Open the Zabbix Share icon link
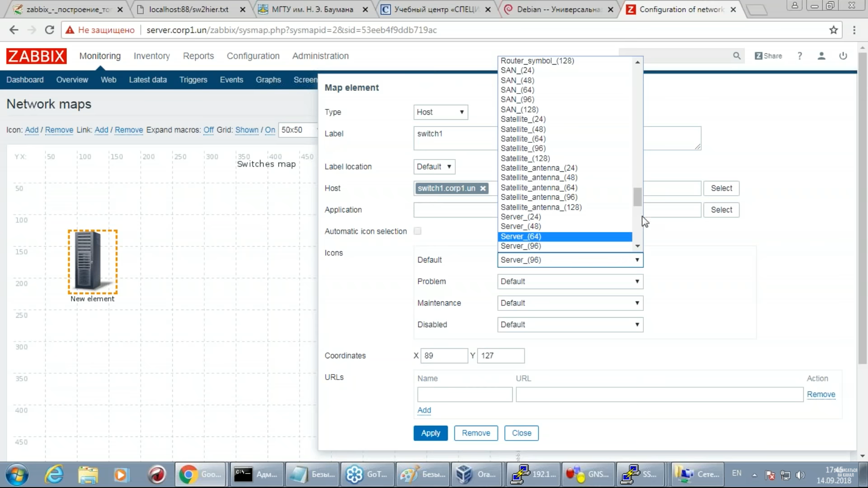The height and width of the screenshot is (488, 868). coord(768,56)
